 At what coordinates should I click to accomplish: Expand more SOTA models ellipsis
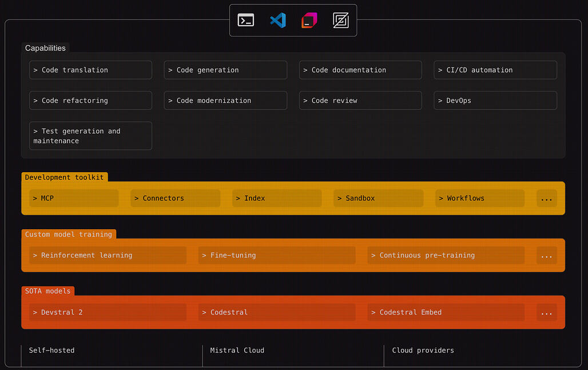[547, 312]
